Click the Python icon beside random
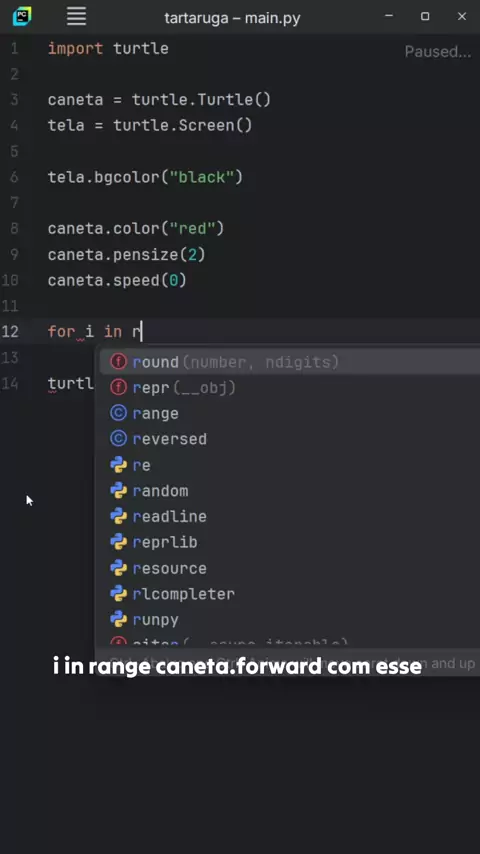480x854 pixels. [118, 491]
